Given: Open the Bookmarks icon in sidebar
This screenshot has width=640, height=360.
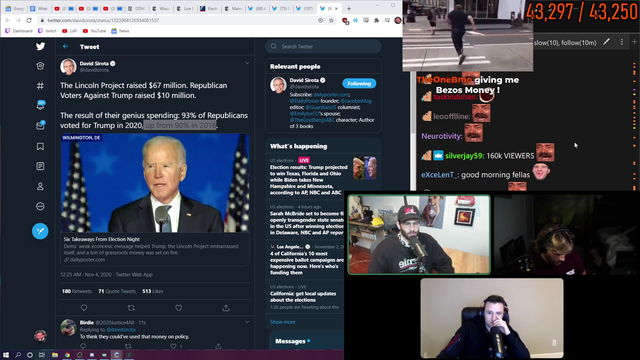Looking at the screenshot, I should pyautogui.click(x=40, y=146).
